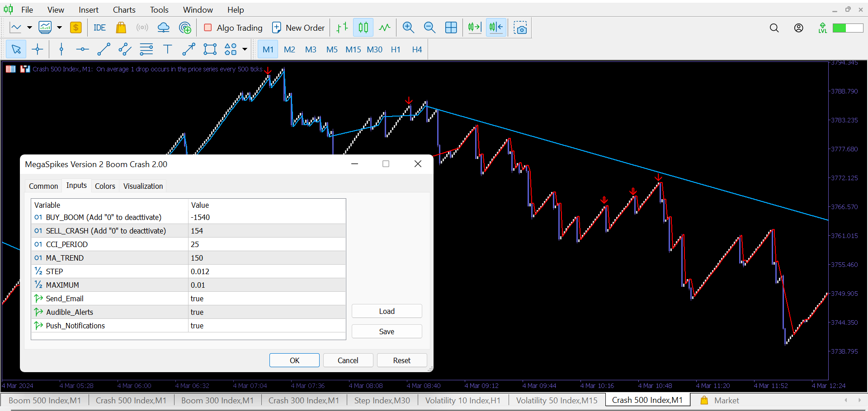The height and width of the screenshot is (411, 868).
Task: Open the Charts menu
Action: point(123,9)
